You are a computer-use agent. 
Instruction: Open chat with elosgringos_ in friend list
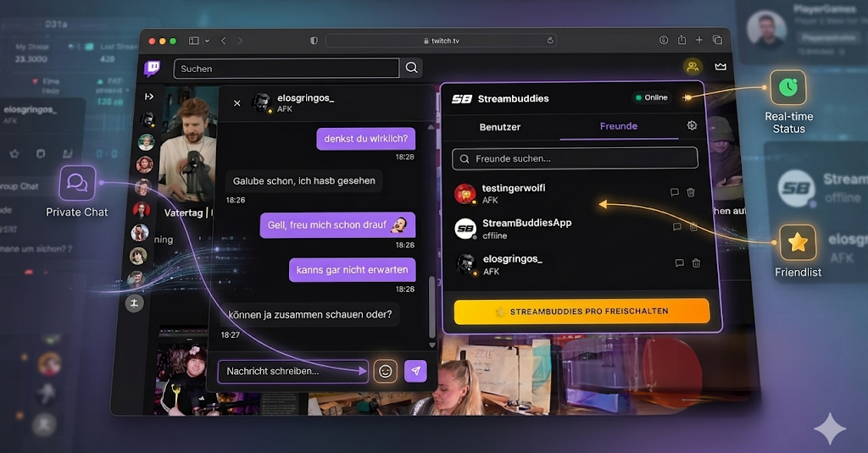pos(679,263)
